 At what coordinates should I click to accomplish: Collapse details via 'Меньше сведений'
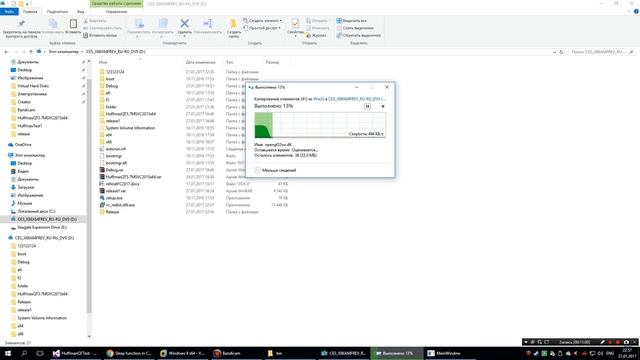click(276, 170)
